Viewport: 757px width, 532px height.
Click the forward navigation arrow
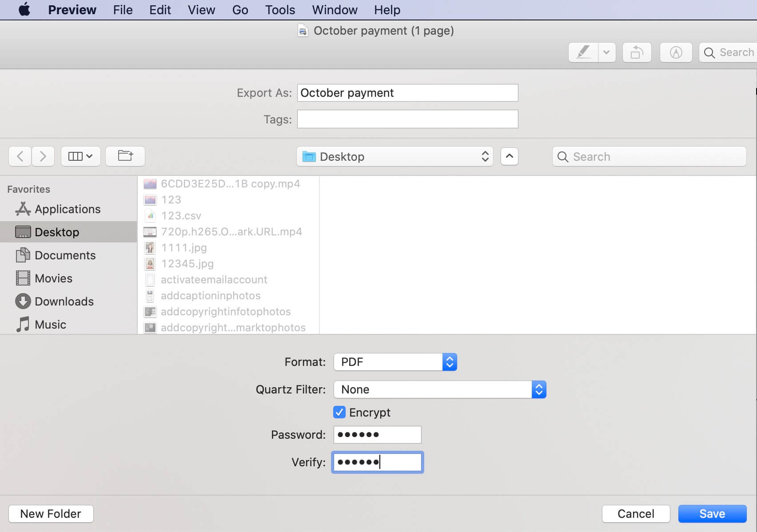(x=43, y=156)
